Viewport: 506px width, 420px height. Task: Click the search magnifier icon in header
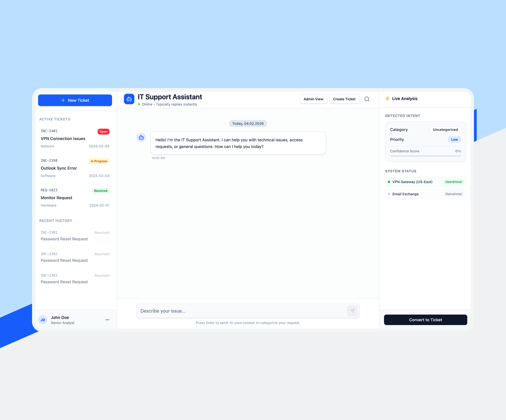[x=367, y=99]
